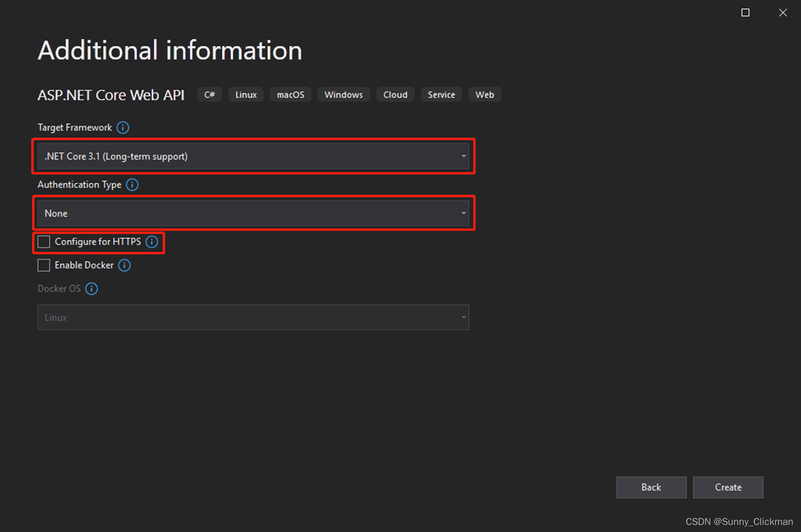Click the ASP.NET Core Web API title
The height and width of the screenshot is (532, 801).
tap(111, 95)
